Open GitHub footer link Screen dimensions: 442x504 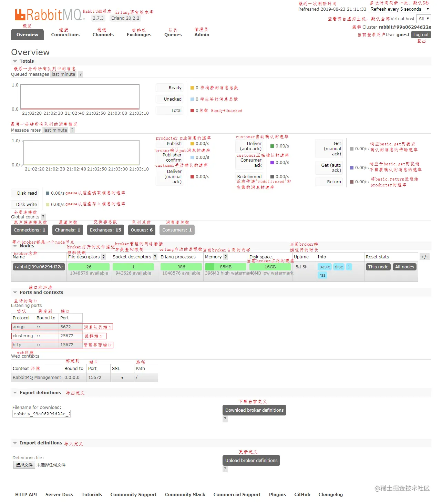[x=302, y=495]
